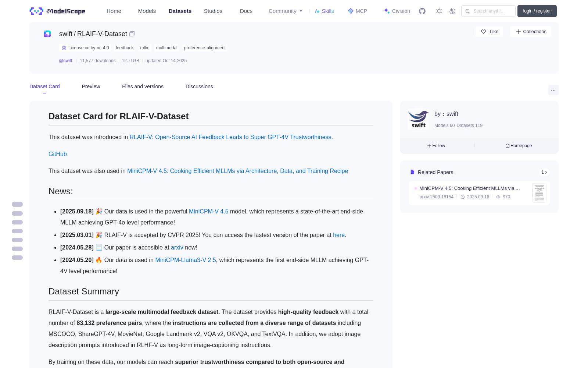
Task: Click 'Models 60' count text
Action: (444, 125)
